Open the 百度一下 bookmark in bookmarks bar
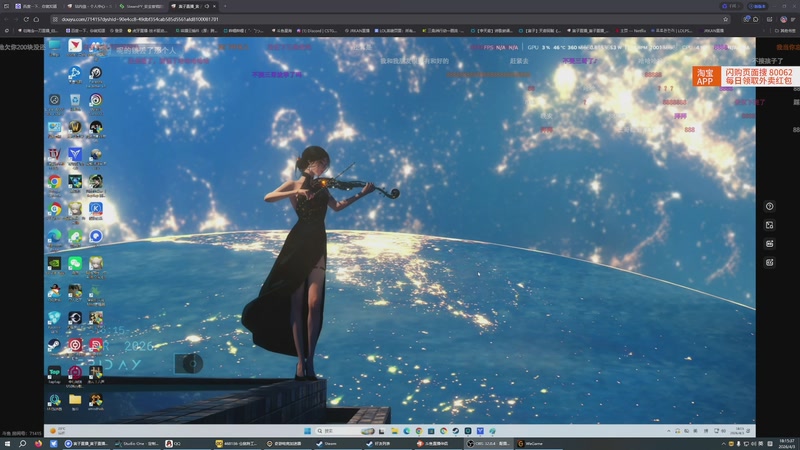Image resolution: width=800 pixels, height=450 pixels. 86,31
